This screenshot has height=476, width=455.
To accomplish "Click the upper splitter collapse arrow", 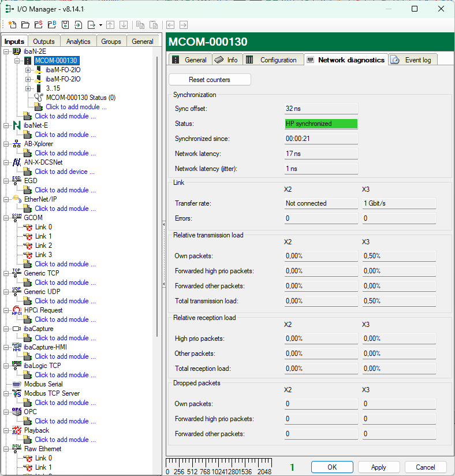I will [x=164, y=224].
